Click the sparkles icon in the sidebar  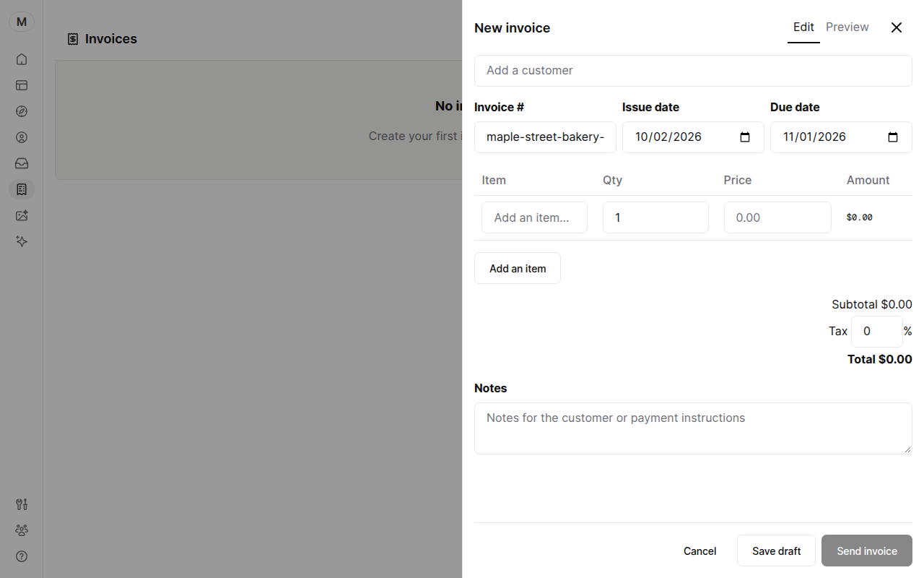pyautogui.click(x=22, y=241)
